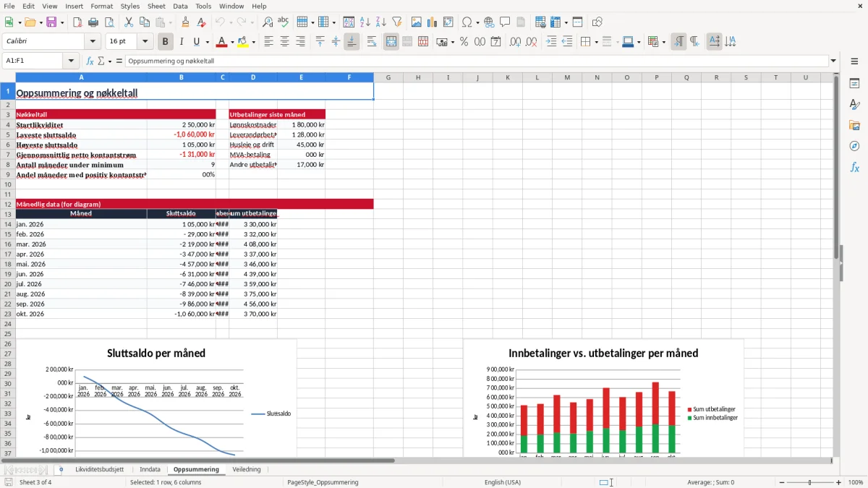The image size is (868, 488).
Task: Switch to Likviditetsbudsjett sheet tab
Action: click(x=99, y=469)
